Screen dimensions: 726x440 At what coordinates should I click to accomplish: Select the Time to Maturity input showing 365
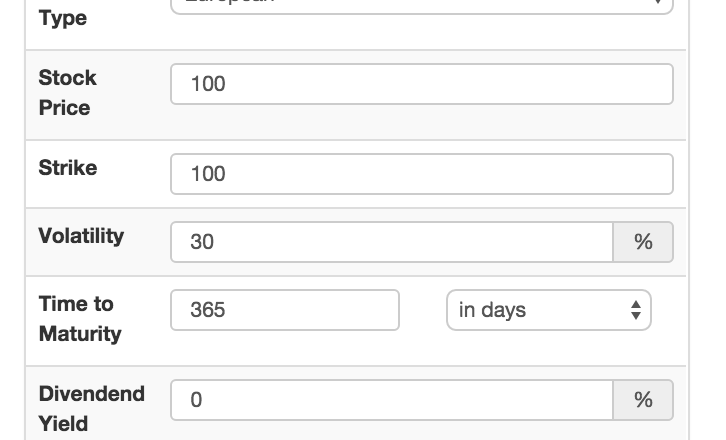click(x=285, y=310)
